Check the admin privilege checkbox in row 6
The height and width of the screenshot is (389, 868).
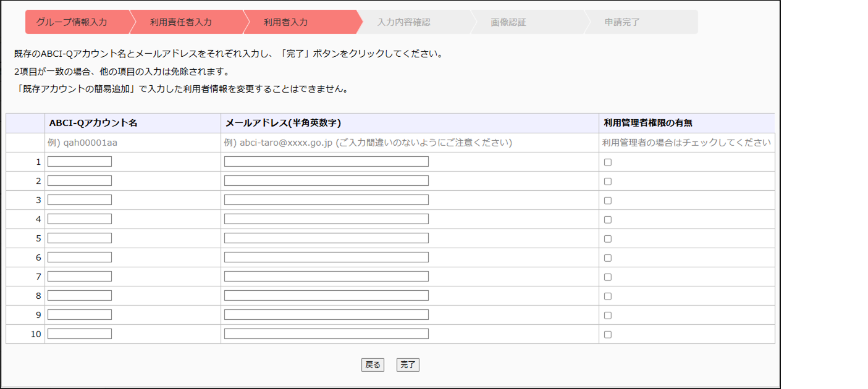click(x=608, y=258)
